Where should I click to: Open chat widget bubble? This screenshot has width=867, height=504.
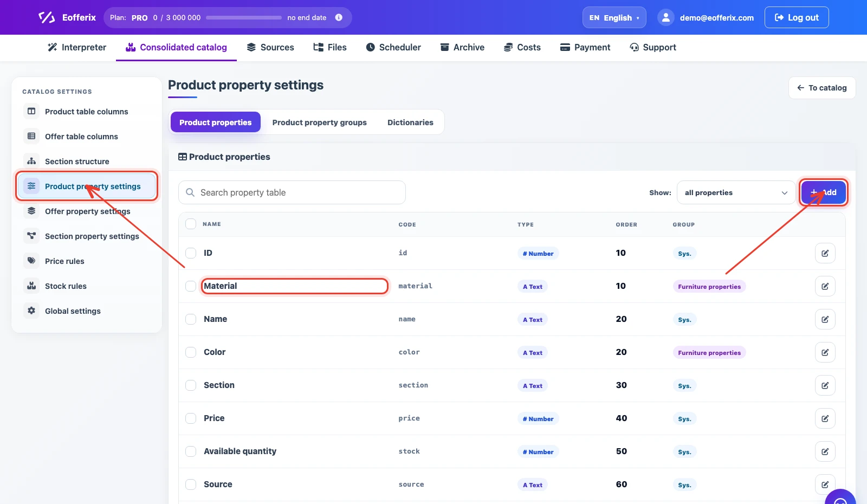click(x=840, y=497)
